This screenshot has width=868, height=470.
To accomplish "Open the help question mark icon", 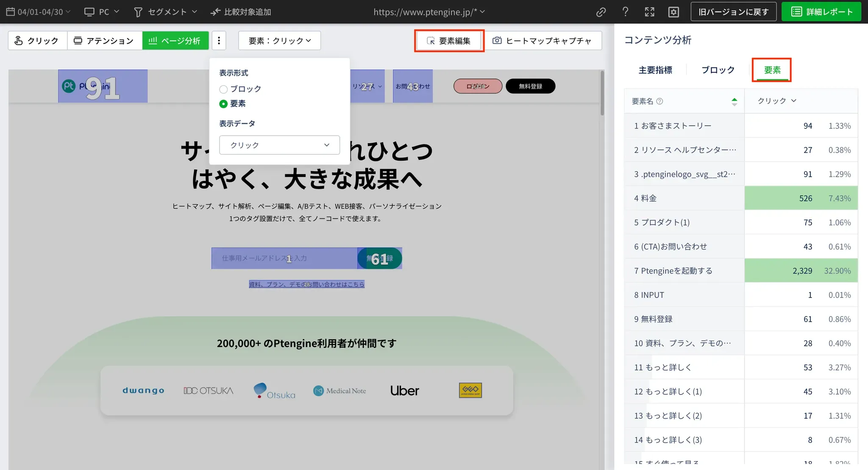I will pyautogui.click(x=625, y=12).
